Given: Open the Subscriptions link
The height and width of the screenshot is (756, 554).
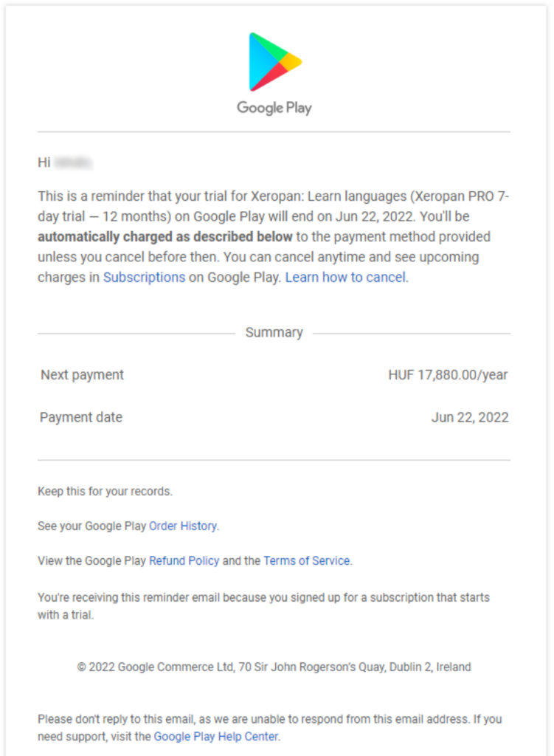Looking at the screenshot, I should [144, 278].
